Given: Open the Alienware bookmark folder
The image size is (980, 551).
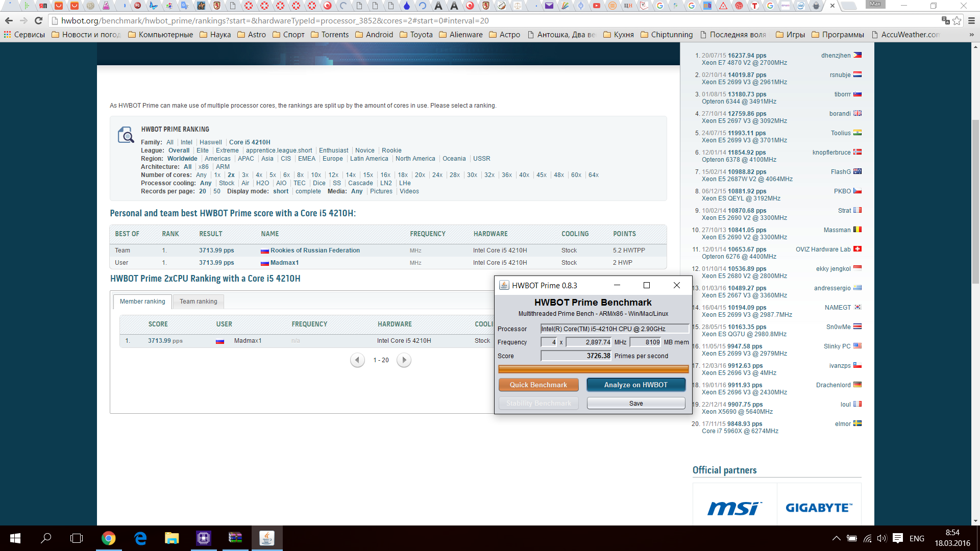Looking at the screenshot, I should pos(461,35).
